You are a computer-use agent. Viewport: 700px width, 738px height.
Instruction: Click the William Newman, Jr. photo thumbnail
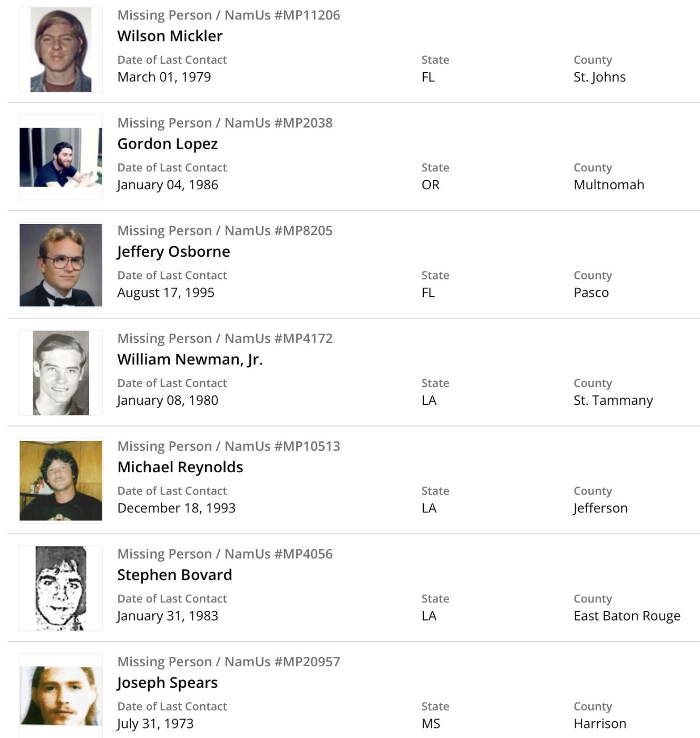(61, 373)
